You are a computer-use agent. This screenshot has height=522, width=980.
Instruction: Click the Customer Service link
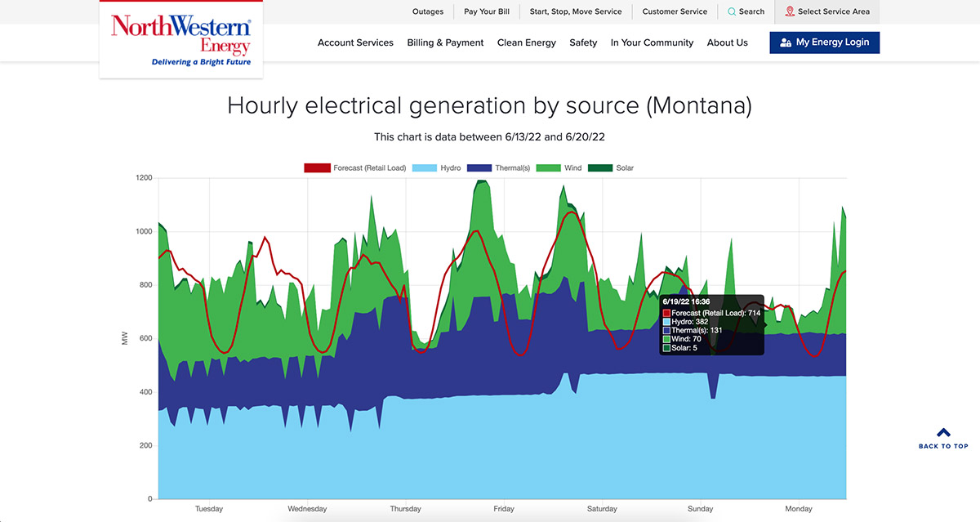pos(675,11)
